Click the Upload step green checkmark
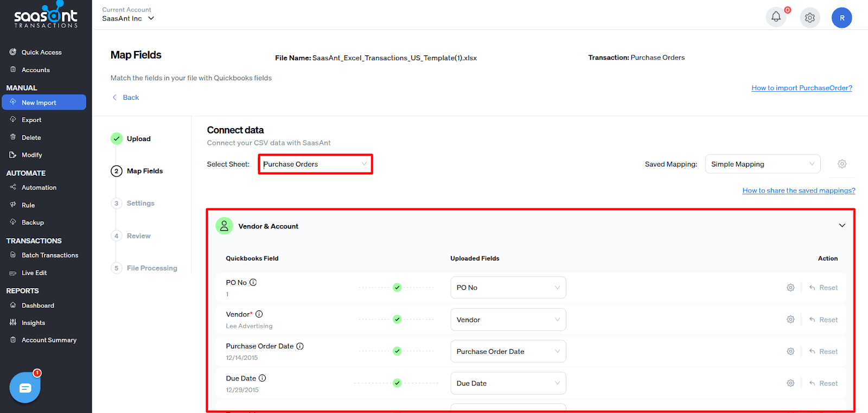The height and width of the screenshot is (413, 868). 117,138
